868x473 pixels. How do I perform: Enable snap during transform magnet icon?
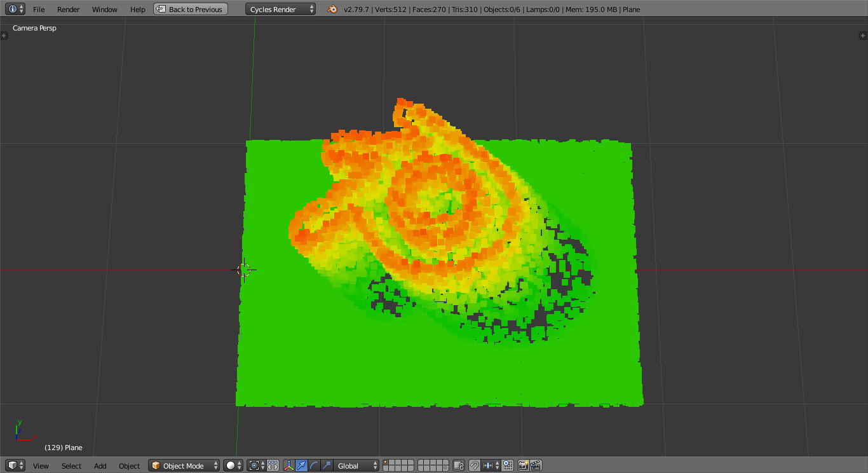click(475, 465)
